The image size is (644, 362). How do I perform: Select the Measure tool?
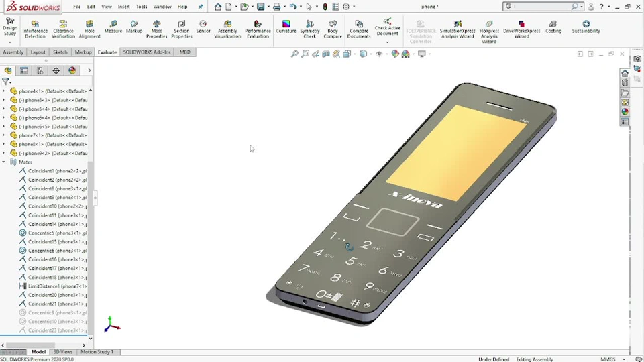[113, 27]
